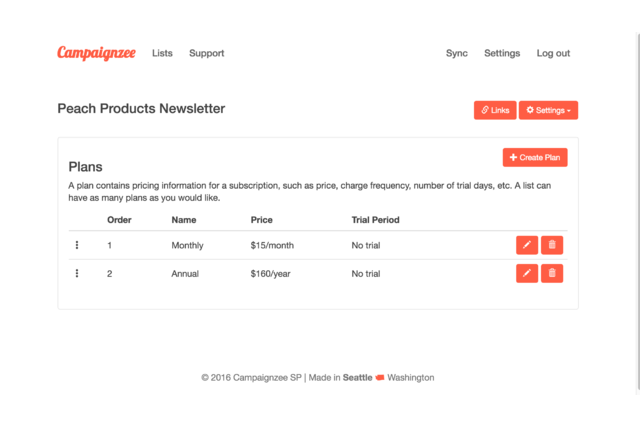This screenshot has width=640, height=426.
Task: Open Settings in the top navigation
Action: tap(502, 53)
